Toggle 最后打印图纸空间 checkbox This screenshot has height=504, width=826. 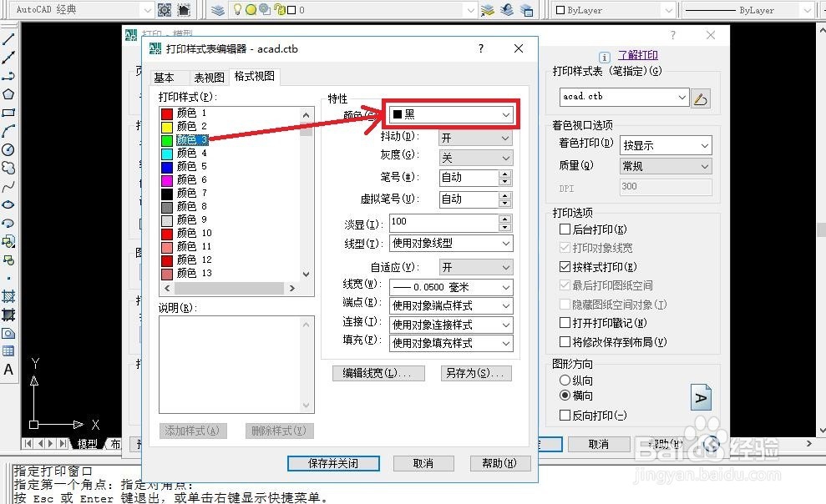pos(565,285)
